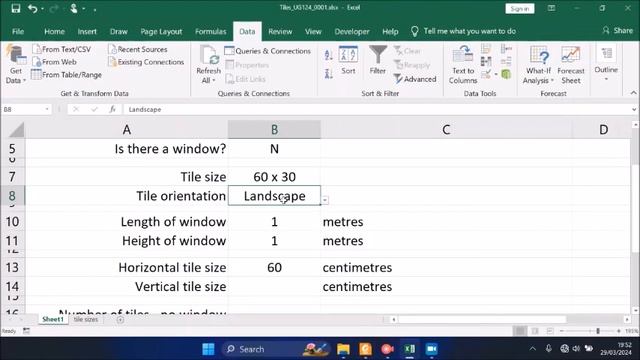Switch to Page Layout view in status bar
Screen dimensions: 640x360
[x=535, y=331]
